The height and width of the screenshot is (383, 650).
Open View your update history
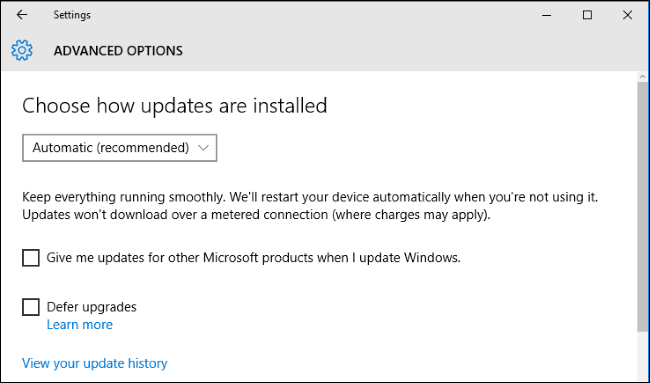(95, 364)
